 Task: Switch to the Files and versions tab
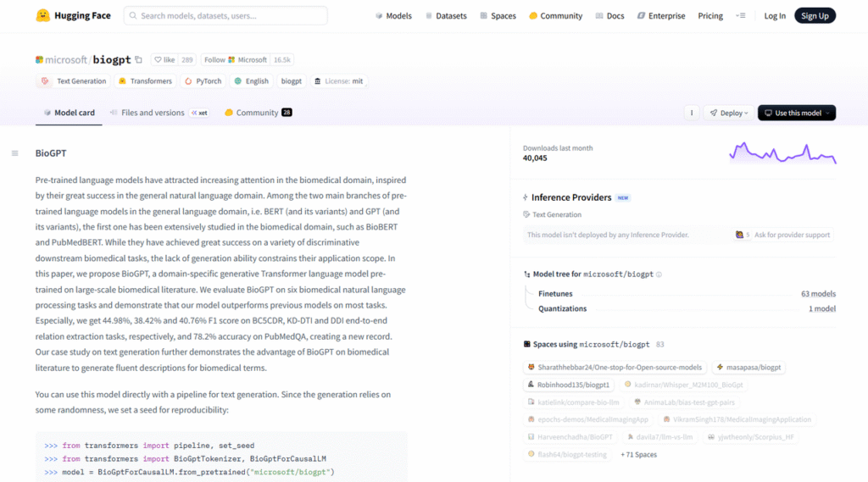[152, 113]
